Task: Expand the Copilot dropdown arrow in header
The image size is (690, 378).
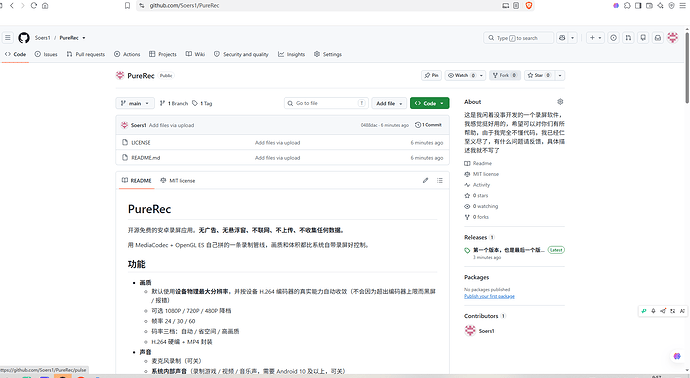Action: pyautogui.click(x=573, y=38)
